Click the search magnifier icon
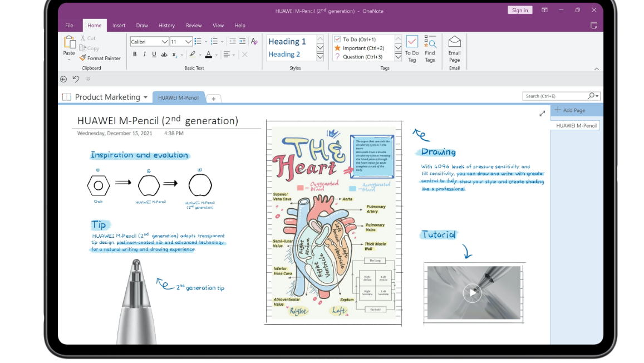Screen dimensions: 644x363 point(591,96)
